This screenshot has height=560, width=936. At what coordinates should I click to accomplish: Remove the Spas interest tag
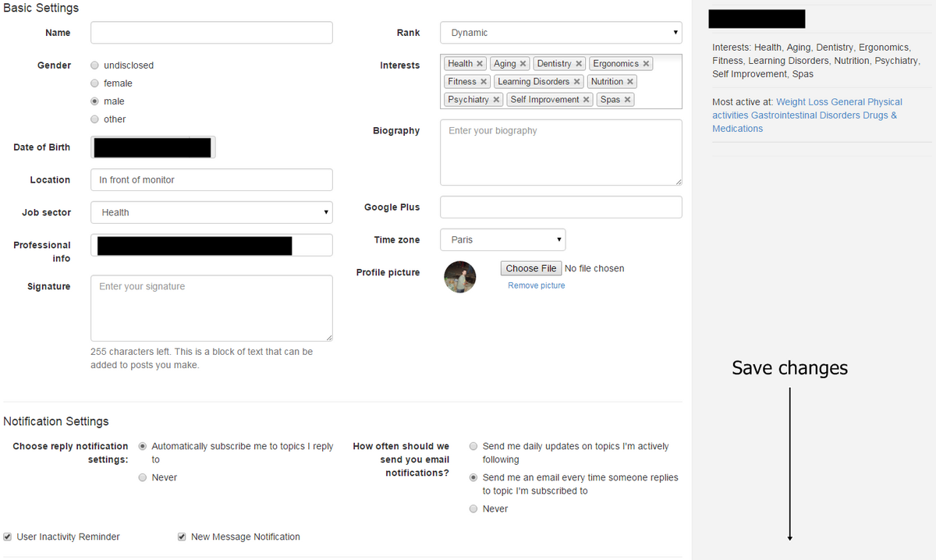[627, 100]
